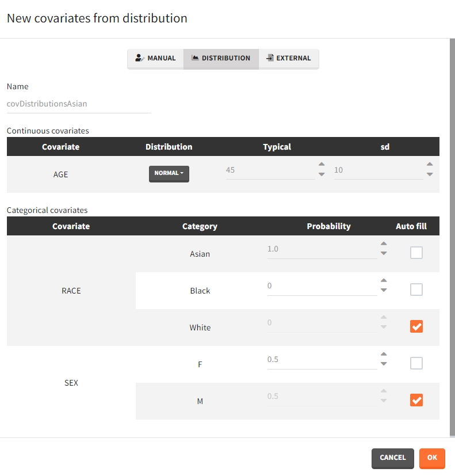Increase the AGE sd value with up arrow
This screenshot has height=476, width=455.
point(430,165)
